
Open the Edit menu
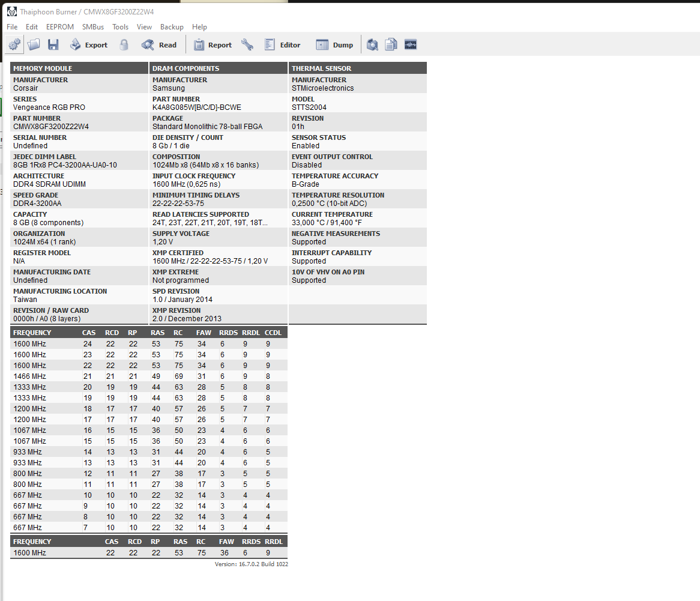tap(32, 27)
